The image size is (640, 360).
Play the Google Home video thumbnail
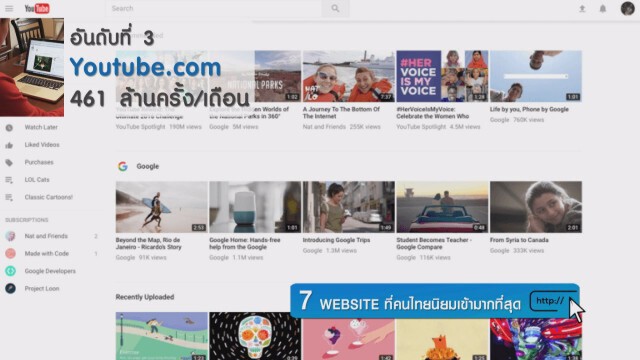[255, 207]
